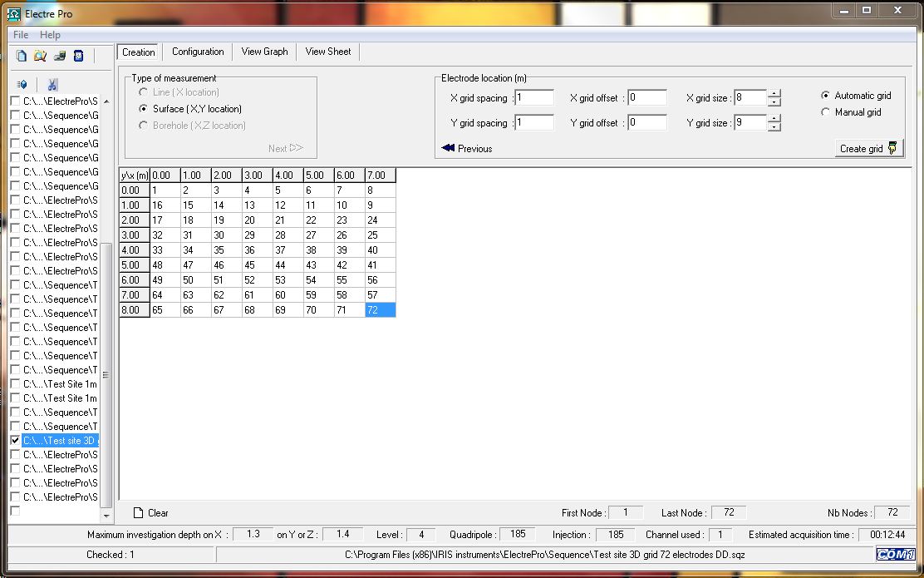Click the sequence list scroll-up arrow
The height and width of the screenshot is (578, 924).
[x=106, y=101]
